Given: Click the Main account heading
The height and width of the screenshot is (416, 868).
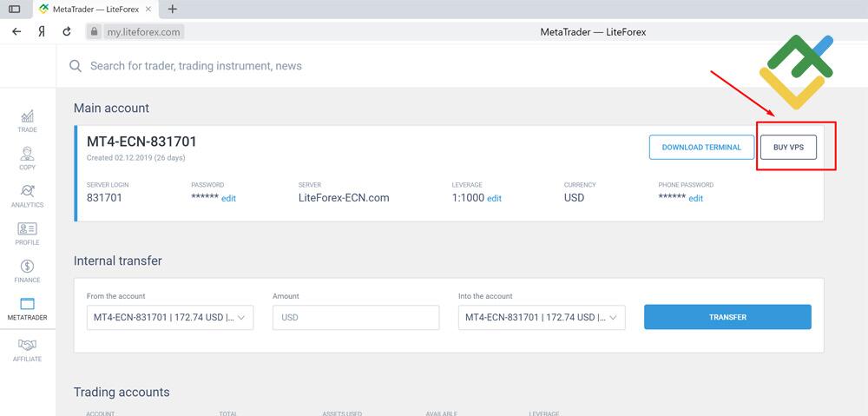Looking at the screenshot, I should 111,108.
